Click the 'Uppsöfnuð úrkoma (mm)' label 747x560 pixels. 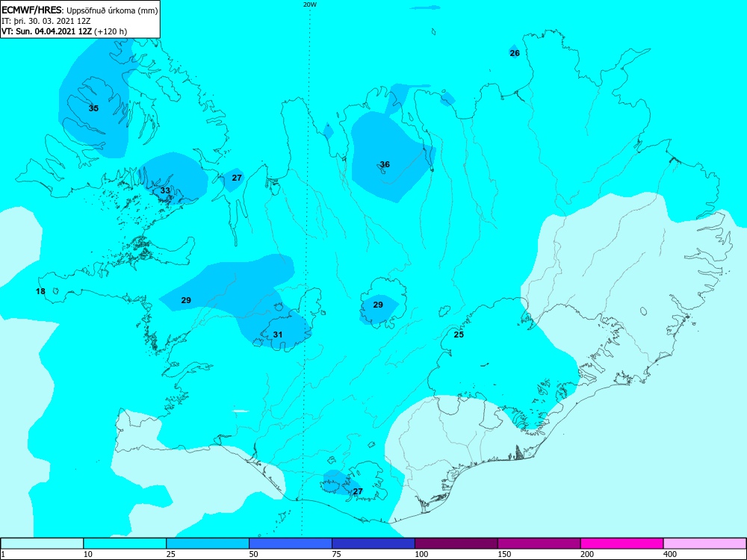tap(112, 10)
